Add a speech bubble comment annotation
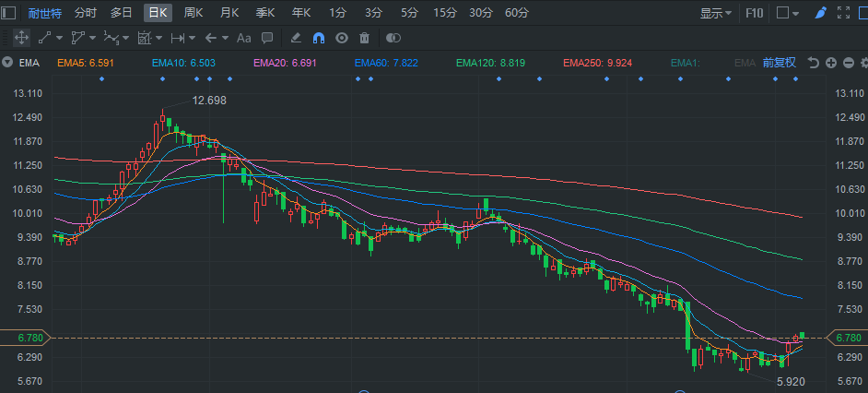 267,38
